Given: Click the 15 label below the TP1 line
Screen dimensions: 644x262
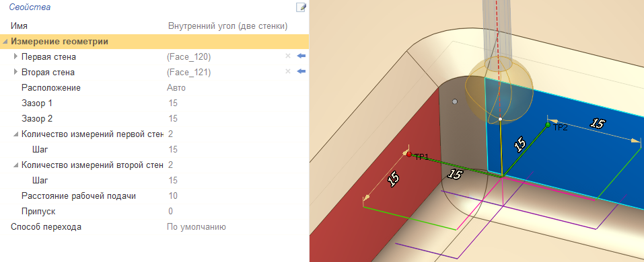Looking at the screenshot, I should click(x=455, y=174).
